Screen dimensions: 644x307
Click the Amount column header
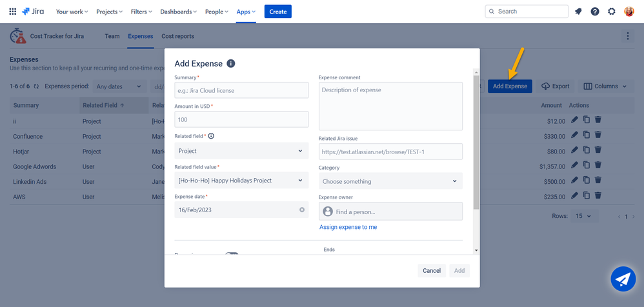click(x=551, y=106)
